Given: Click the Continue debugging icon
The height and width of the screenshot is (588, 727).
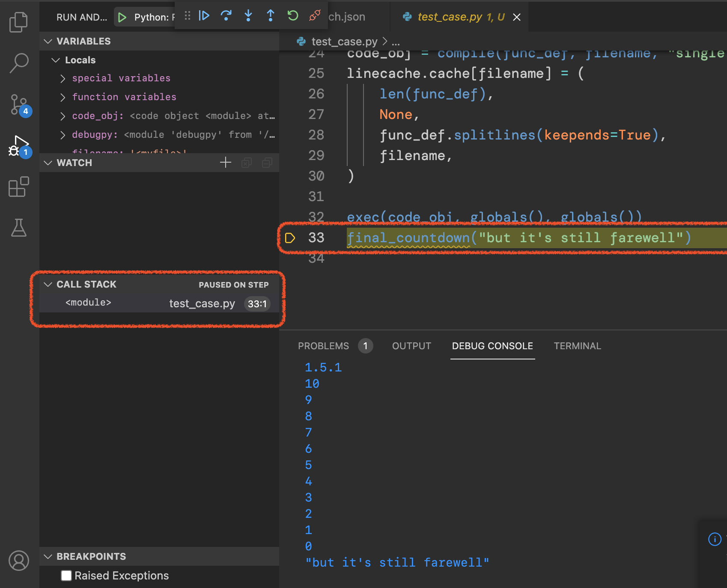Looking at the screenshot, I should coord(204,16).
